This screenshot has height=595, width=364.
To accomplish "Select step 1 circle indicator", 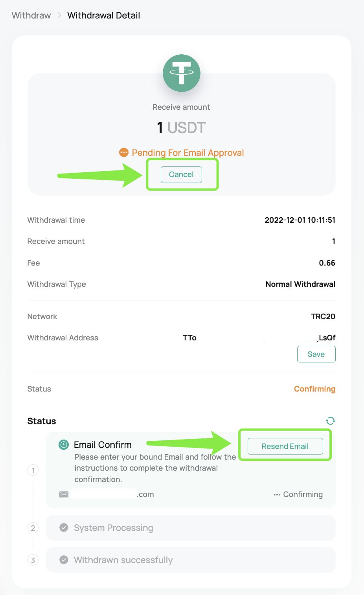I will (33, 470).
